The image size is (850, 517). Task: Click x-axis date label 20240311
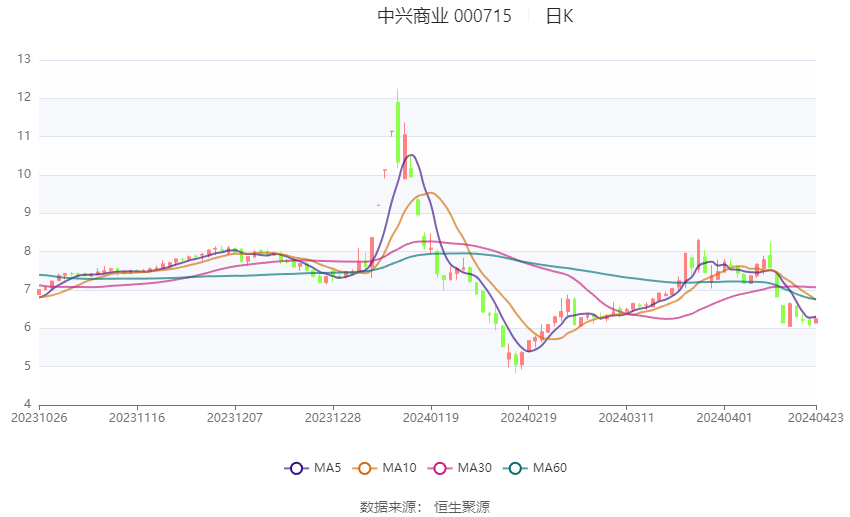626,418
